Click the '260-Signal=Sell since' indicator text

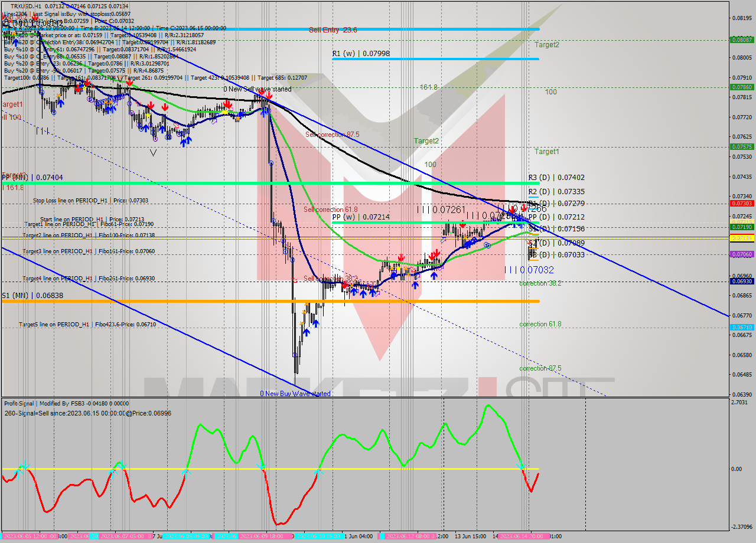pos(87,413)
